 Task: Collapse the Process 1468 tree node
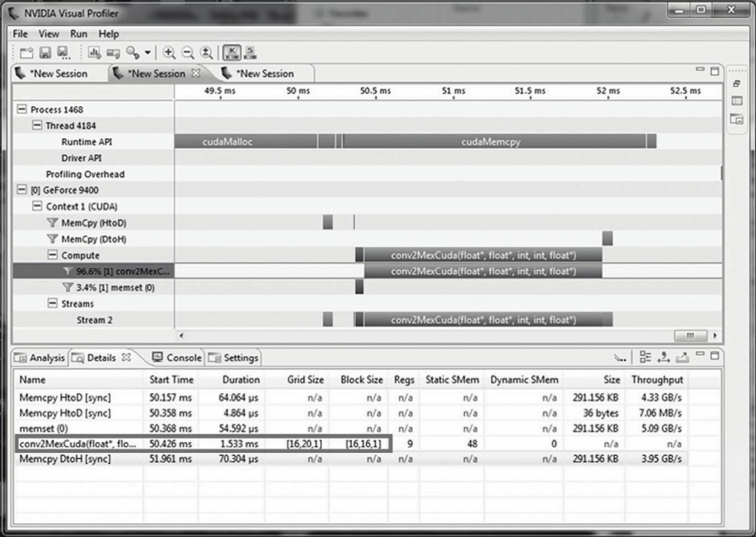coord(22,110)
